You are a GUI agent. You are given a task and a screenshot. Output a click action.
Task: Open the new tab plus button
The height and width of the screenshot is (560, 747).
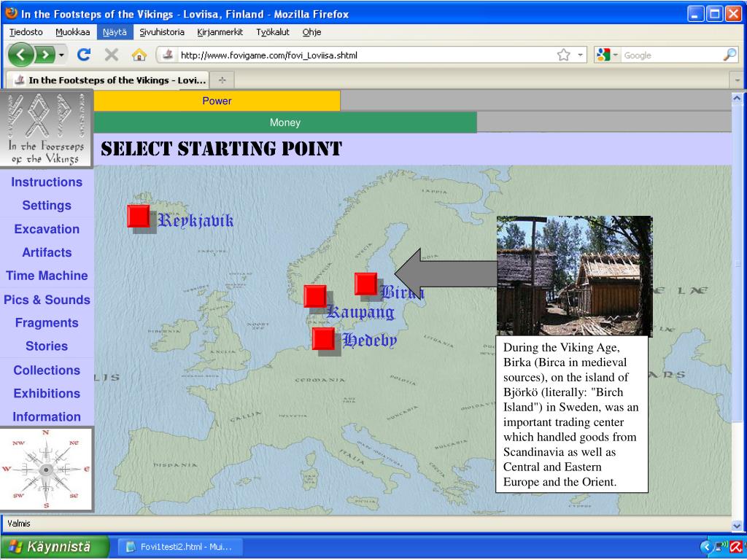click(x=222, y=79)
